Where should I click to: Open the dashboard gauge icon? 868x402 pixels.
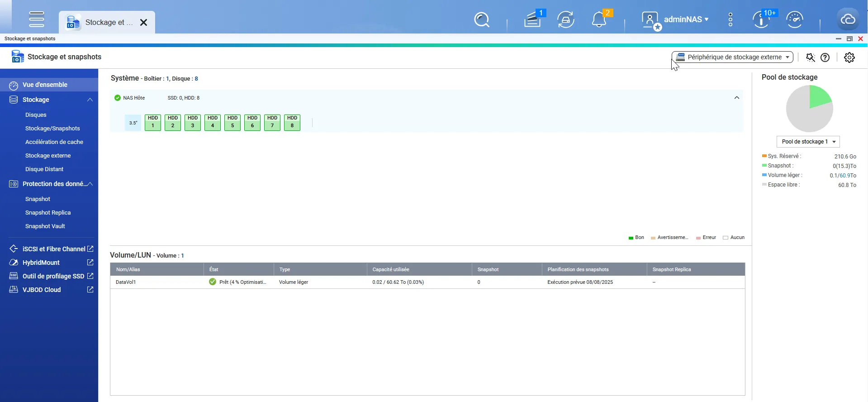tap(794, 20)
